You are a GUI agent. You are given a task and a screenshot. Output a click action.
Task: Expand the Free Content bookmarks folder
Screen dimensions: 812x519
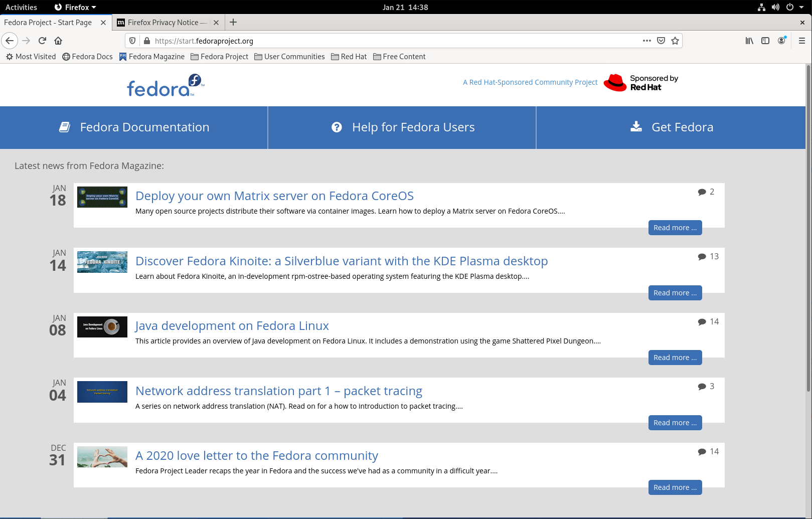pyautogui.click(x=399, y=57)
